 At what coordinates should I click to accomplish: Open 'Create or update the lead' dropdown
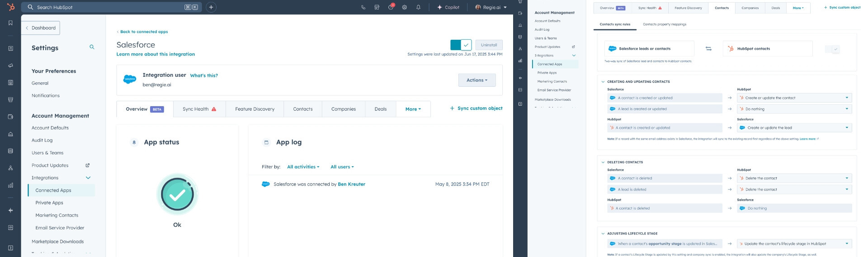794,128
